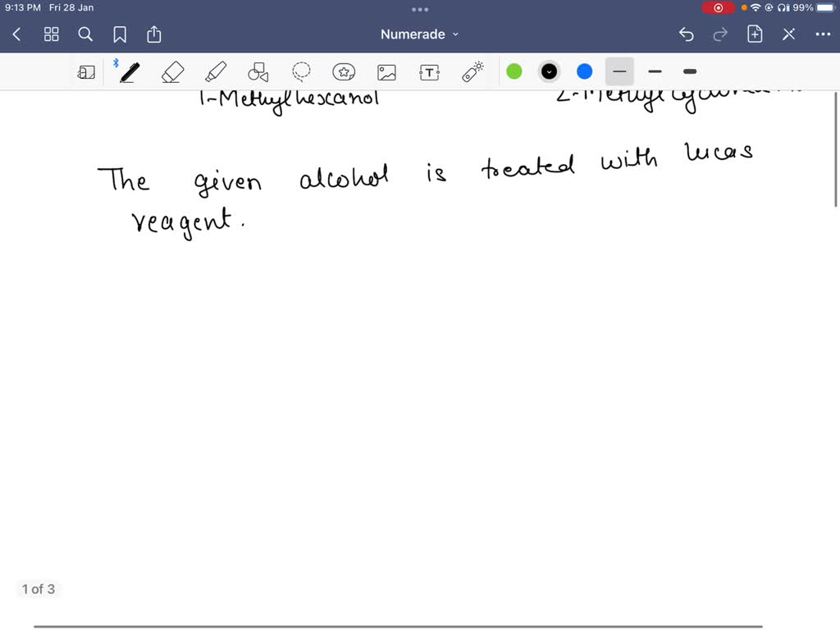
Task: Activate the Lasso selection tool
Action: tap(301, 71)
